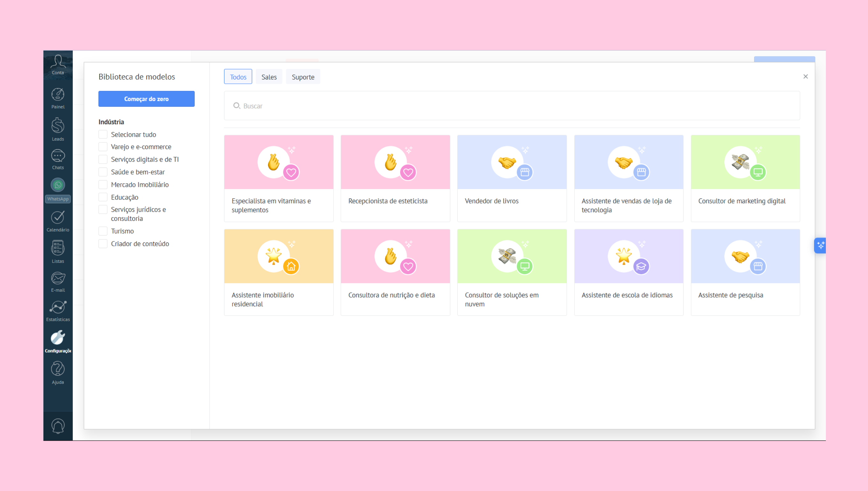Check Mercado Imobiliário filter

pos(103,185)
